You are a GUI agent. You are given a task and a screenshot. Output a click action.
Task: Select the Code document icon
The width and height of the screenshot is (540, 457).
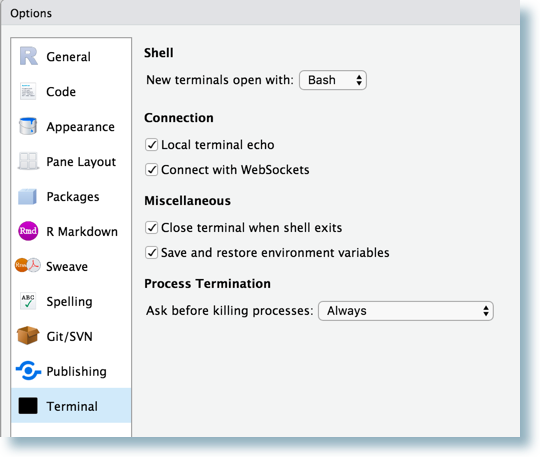point(28,91)
